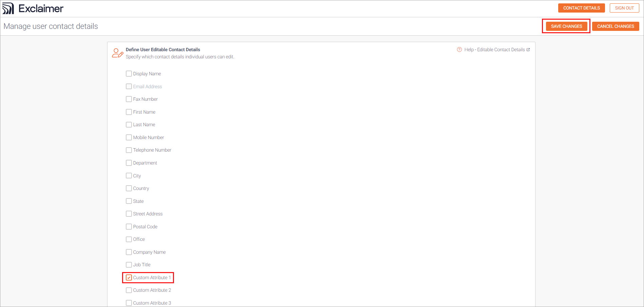The image size is (644, 307).
Task: Open the Contact Details page
Action: tap(581, 8)
